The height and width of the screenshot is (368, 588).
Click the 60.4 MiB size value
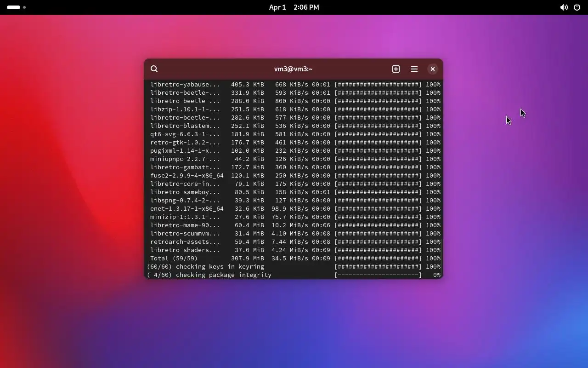[x=249, y=225]
